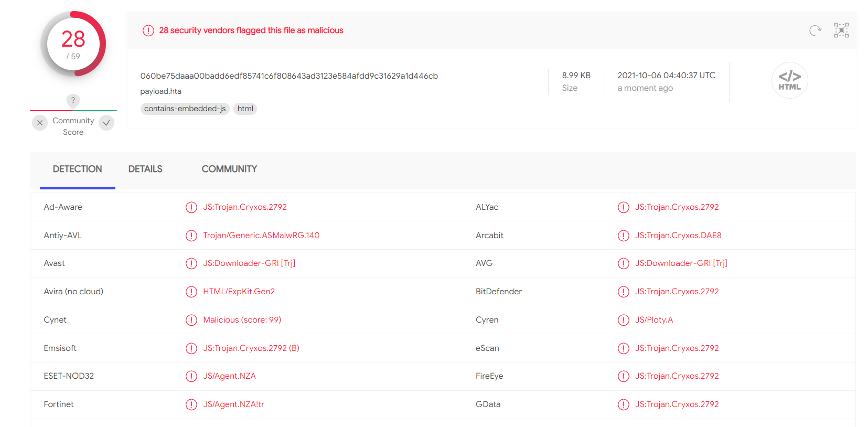Click the ESET-NOD32 vendor name
868x427 pixels.
(69, 376)
